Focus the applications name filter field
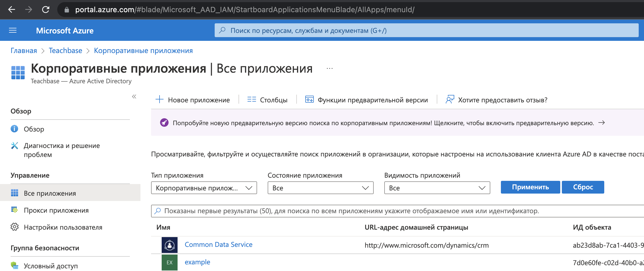The width and height of the screenshot is (644, 271). [398, 211]
